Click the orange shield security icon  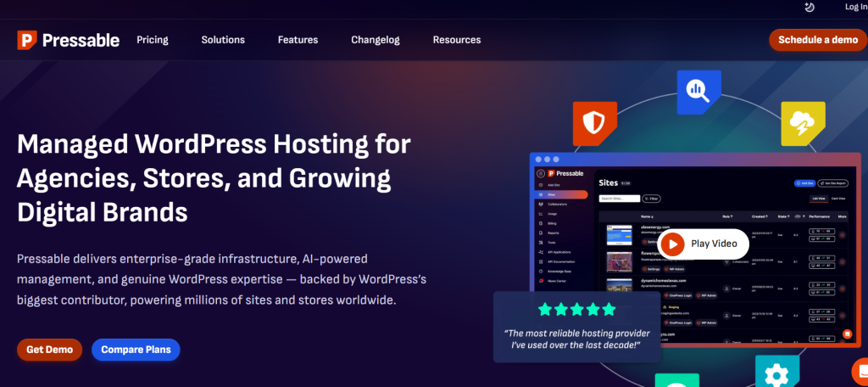[594, 123]
